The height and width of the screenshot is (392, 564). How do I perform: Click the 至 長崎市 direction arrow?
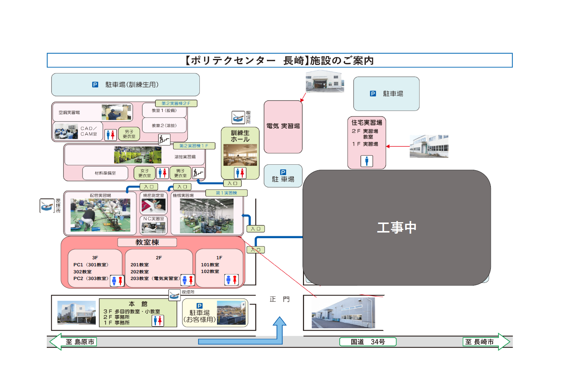pyautogui.click(x=486, y=342)
